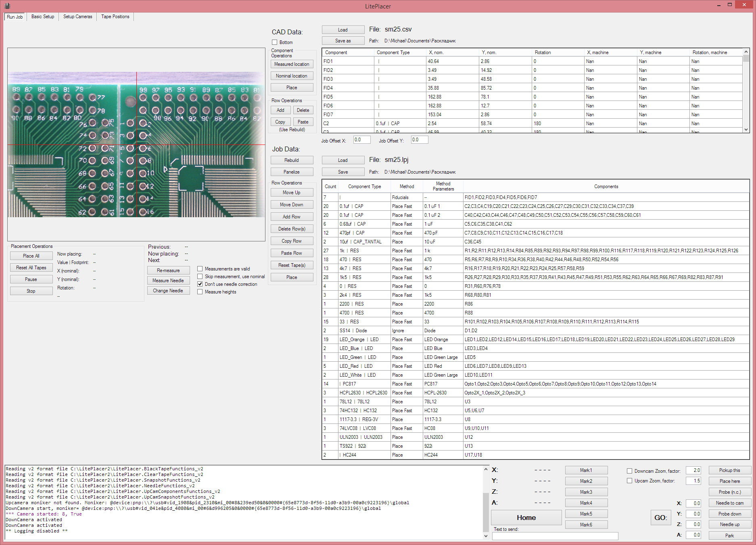
Task: Click the 'Nominal location' button
Action: pyautogui.click(x=292, y=76)
